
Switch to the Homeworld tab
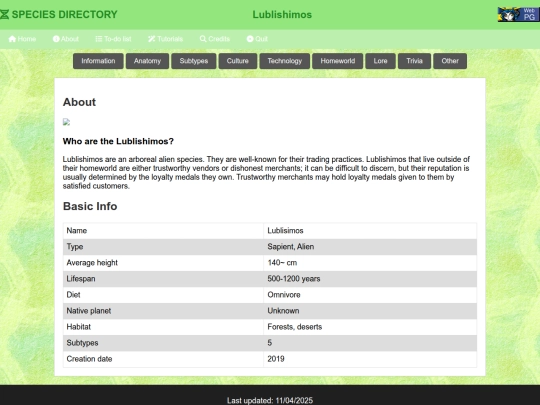click(x=338, y=61)
